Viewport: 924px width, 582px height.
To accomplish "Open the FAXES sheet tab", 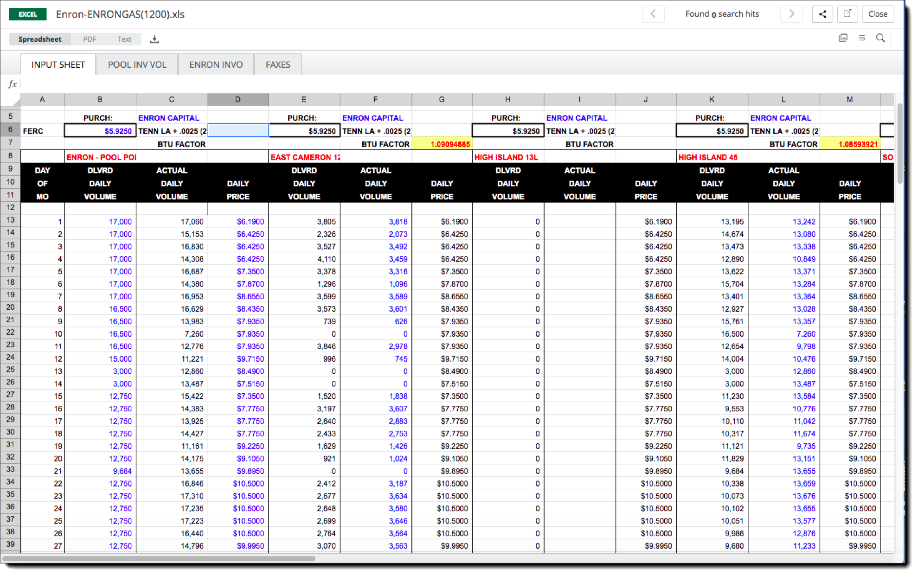I will 278,64.
